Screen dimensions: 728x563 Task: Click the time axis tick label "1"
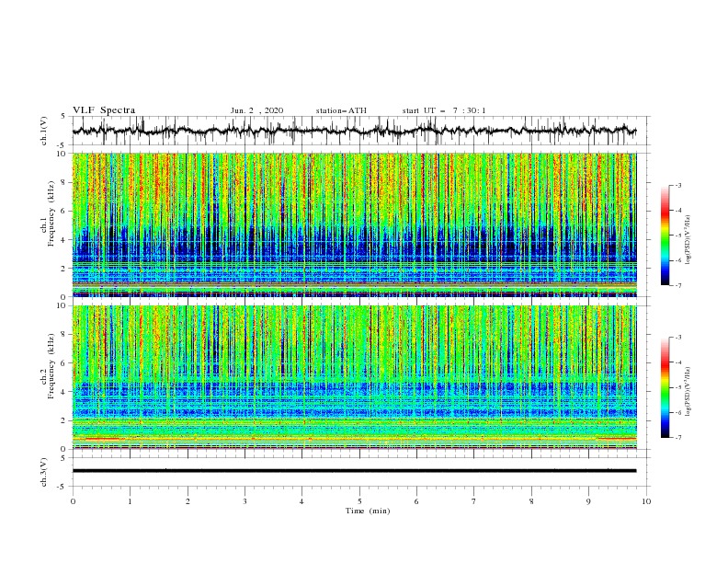click(130, 501)
